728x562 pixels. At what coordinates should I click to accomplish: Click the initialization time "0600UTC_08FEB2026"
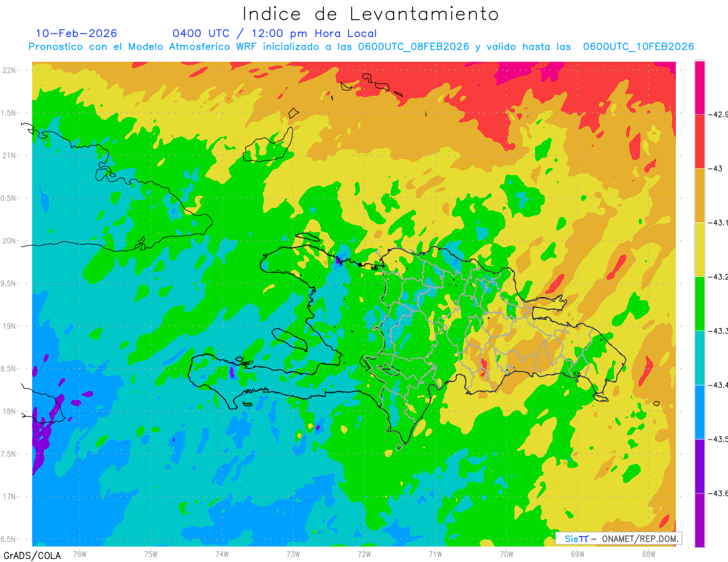click(413, 47)
